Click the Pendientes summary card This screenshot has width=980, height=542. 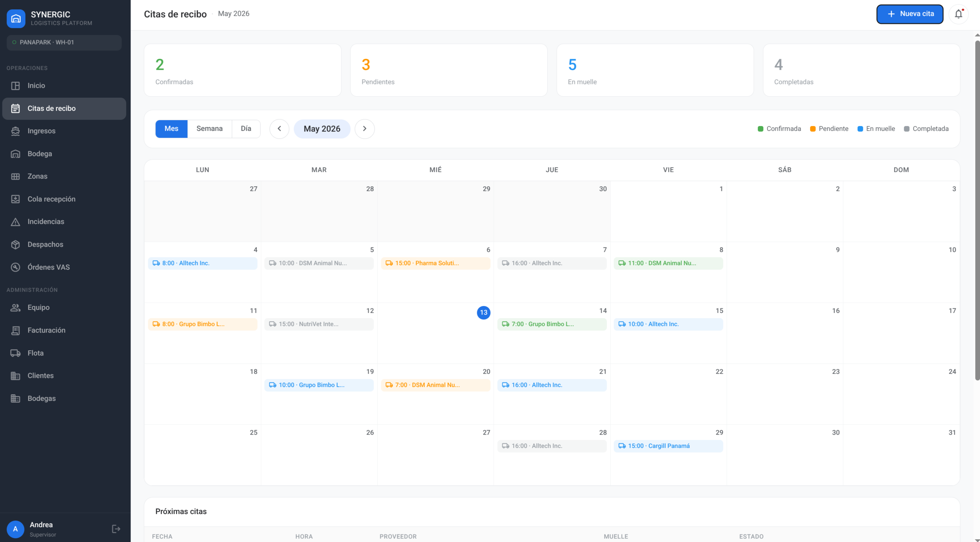pyautogui.click(x=448, y=70)
